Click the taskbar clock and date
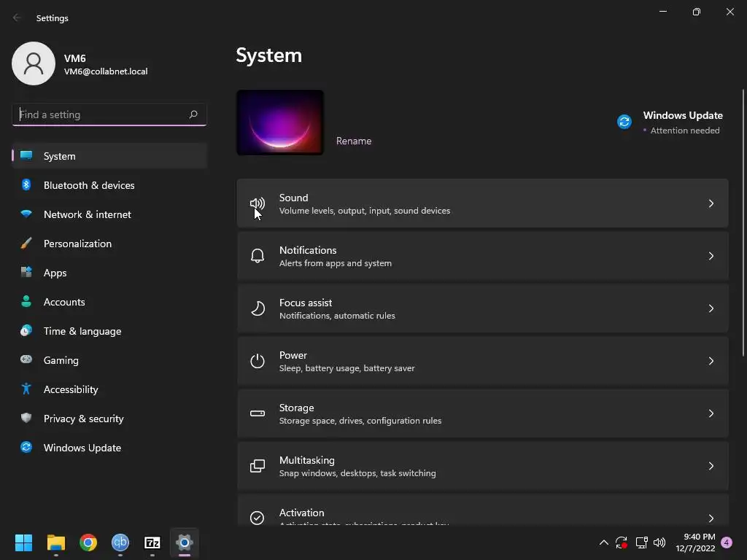 tap(695, 542)
